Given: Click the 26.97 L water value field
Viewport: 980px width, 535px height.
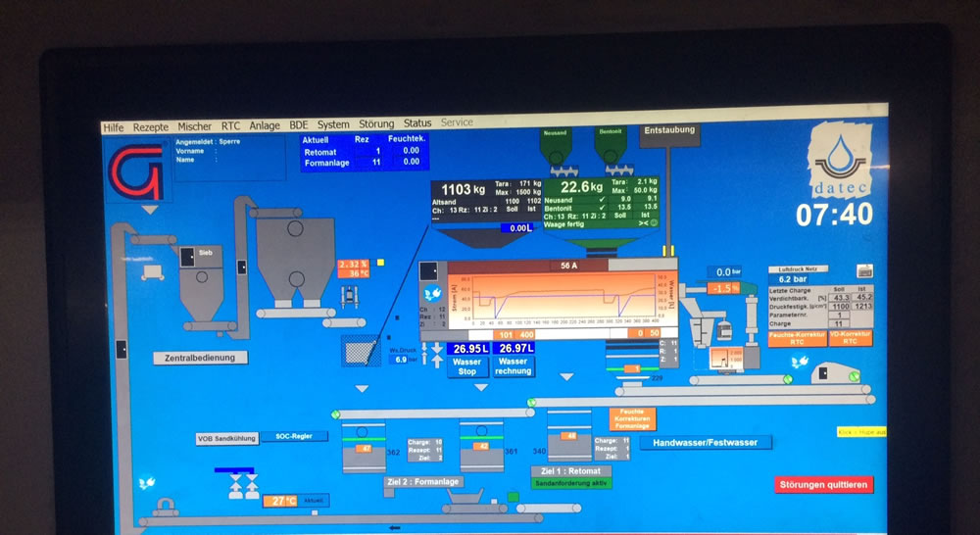Looking at the screenshot, I should 514,348.
